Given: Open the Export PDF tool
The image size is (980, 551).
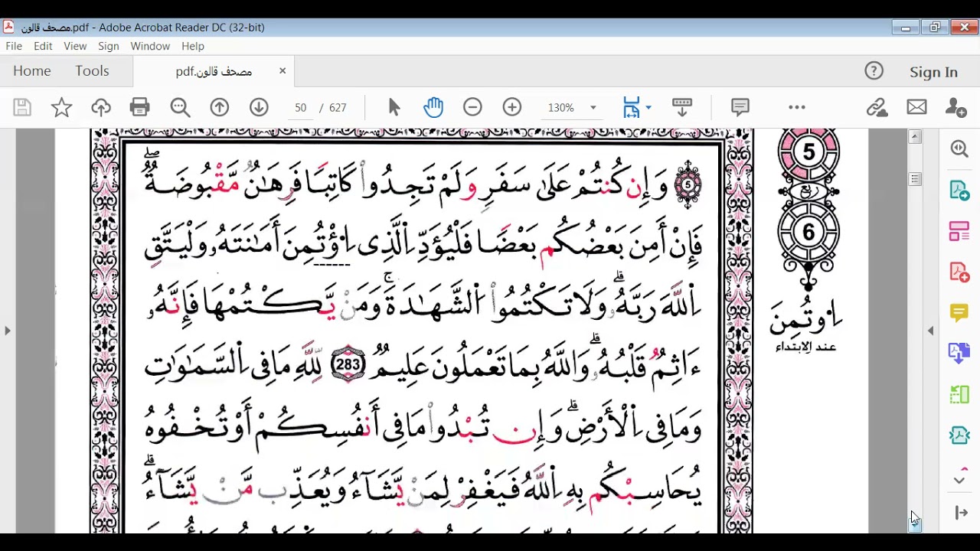Looking at the screenshot, I should 959,190.
